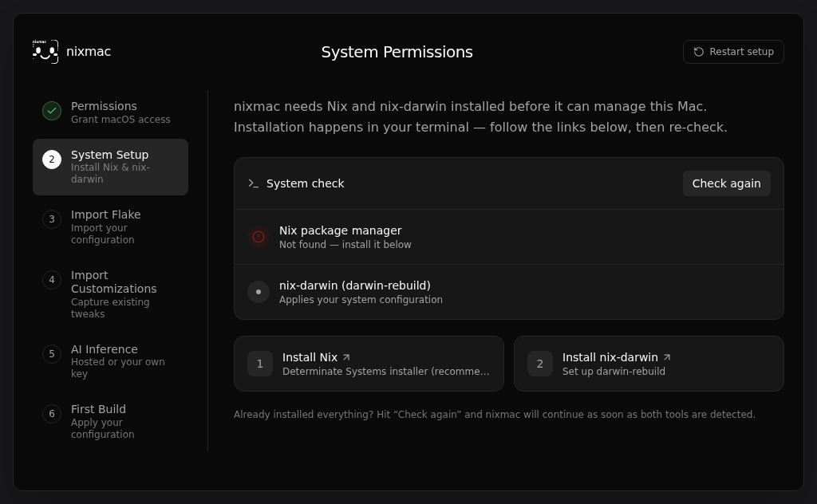The height and width of the screenshot is (504, 817).
Task: Click the System check label
Action: point(306,183)
